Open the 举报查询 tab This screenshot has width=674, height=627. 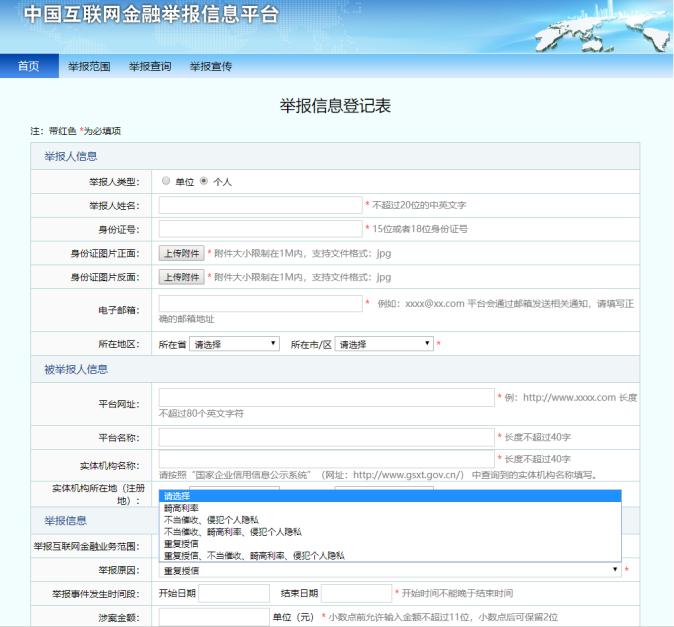150,66
